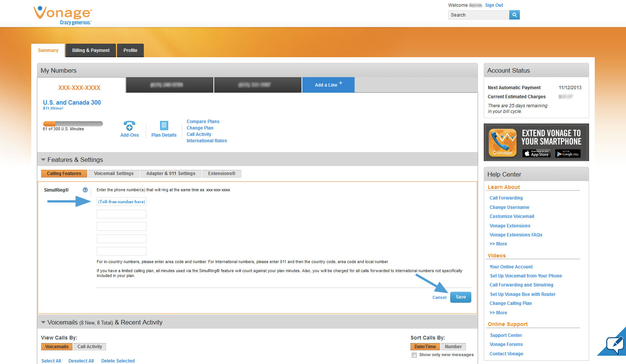Click the Search input field

[x=478, y=15]
